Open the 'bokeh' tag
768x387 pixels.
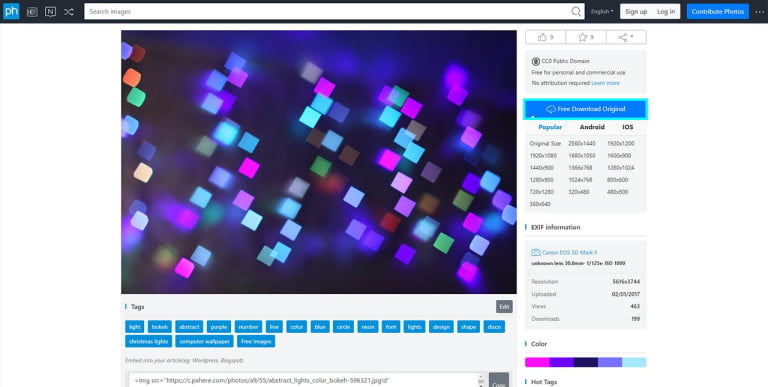[160, 327]
